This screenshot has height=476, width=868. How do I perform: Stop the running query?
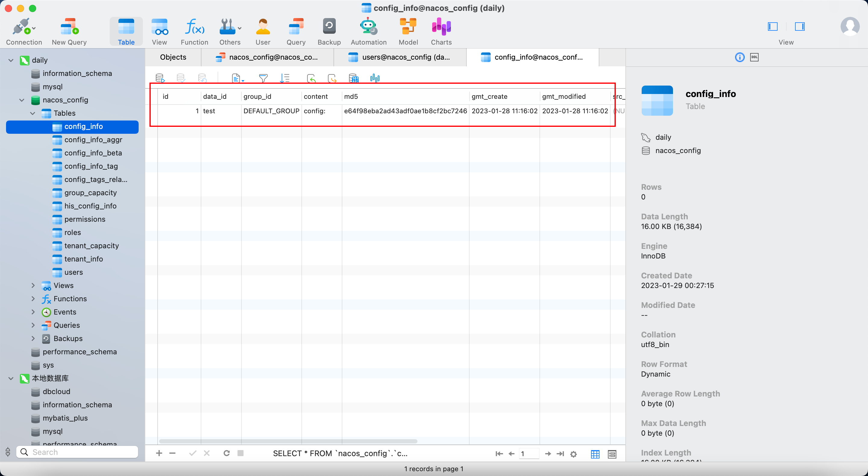[241, 453]
